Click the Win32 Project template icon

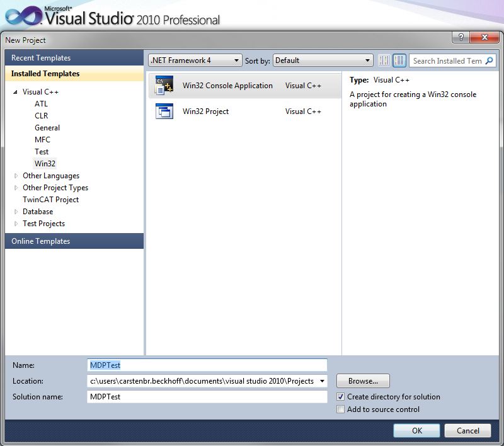click(164, 111)
